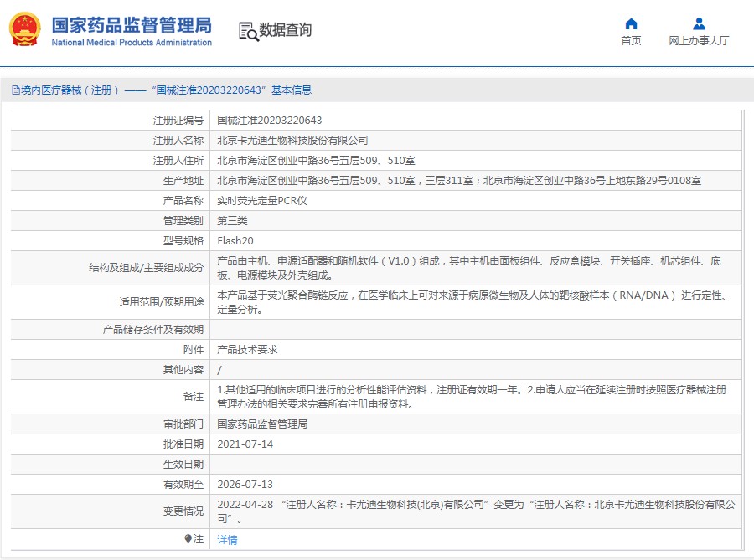This screenshot has width=754, height=560.
Task: Click the approval date 2021-07-14
Action: pyautogui.click(x=245, y=444)
